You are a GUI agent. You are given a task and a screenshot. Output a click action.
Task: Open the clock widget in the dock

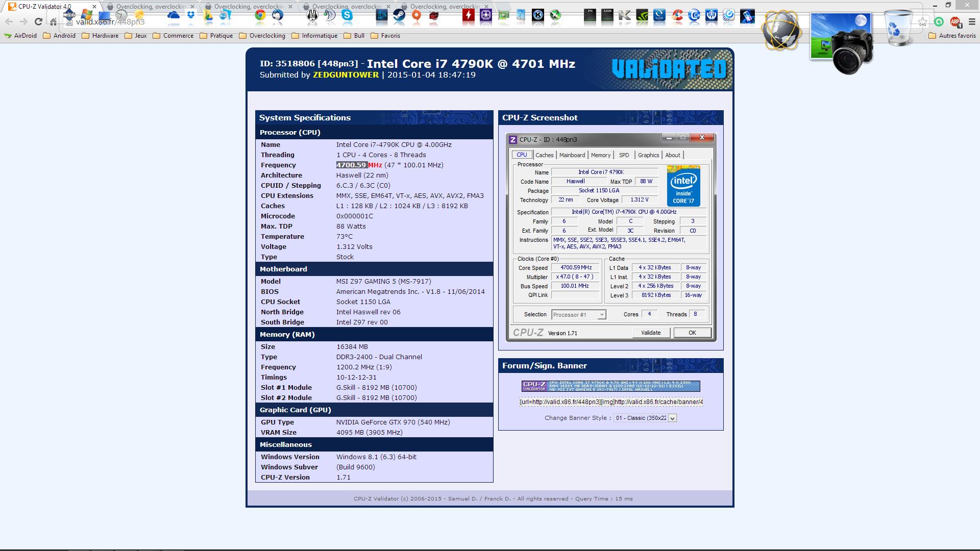pyautogui.click(x=121, y=15)
